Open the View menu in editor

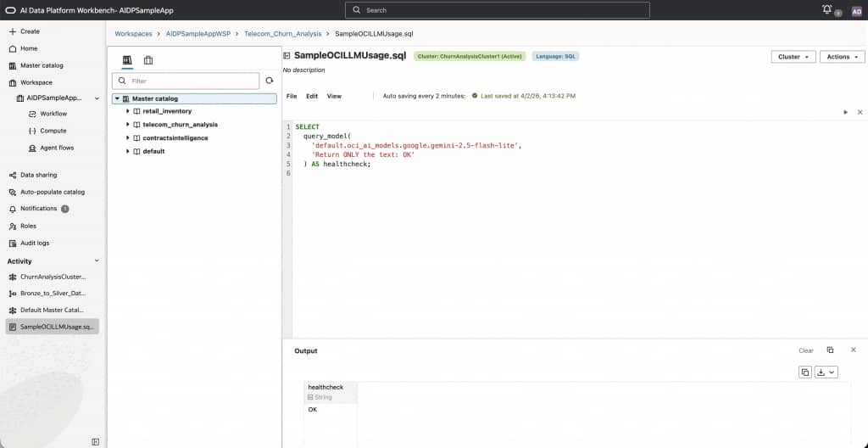334,96
